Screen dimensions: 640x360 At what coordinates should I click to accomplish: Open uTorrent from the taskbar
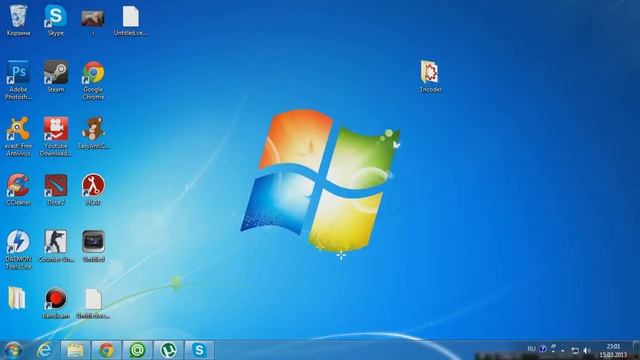[x=168, y=350]
